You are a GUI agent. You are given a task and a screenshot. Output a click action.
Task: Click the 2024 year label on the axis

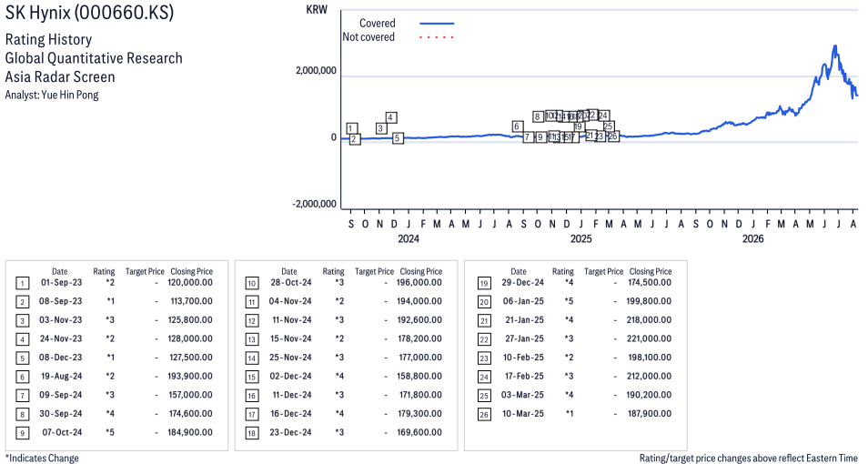(409, 238)
